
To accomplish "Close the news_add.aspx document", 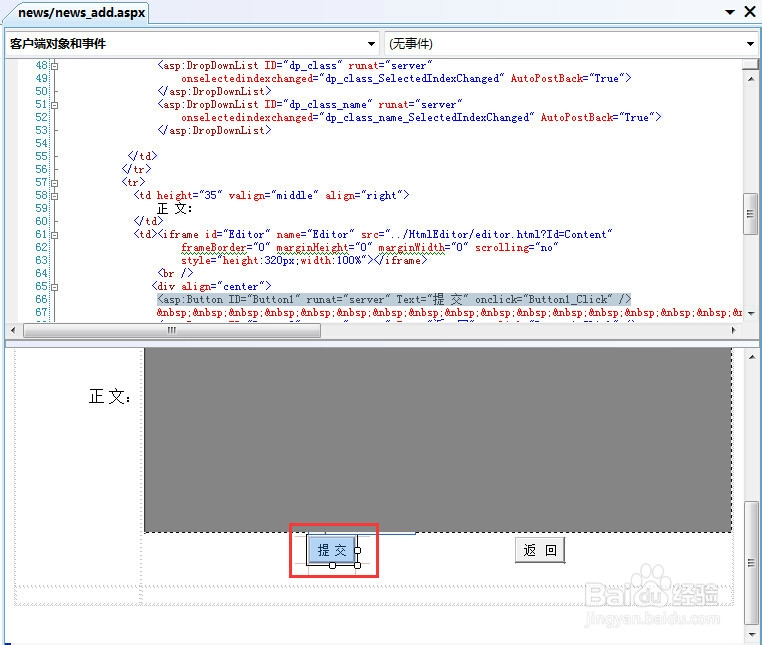I will pyautogui.click(x=750, y=12).
